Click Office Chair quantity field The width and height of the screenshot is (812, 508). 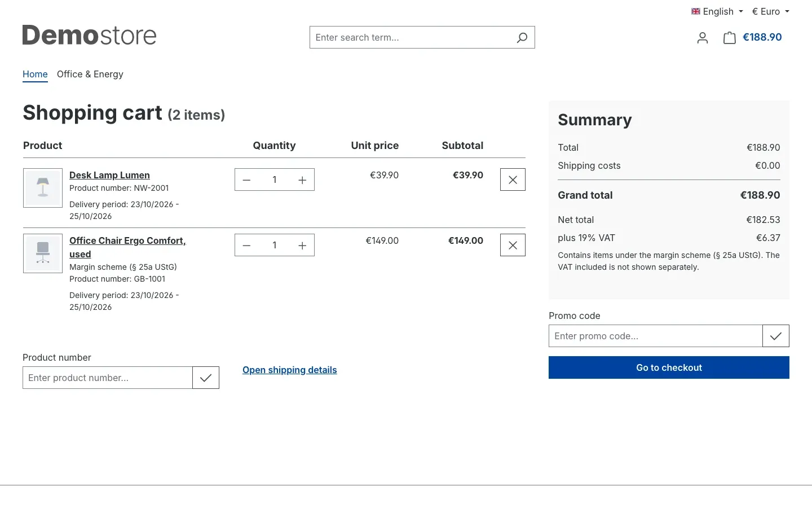(275, 246)
